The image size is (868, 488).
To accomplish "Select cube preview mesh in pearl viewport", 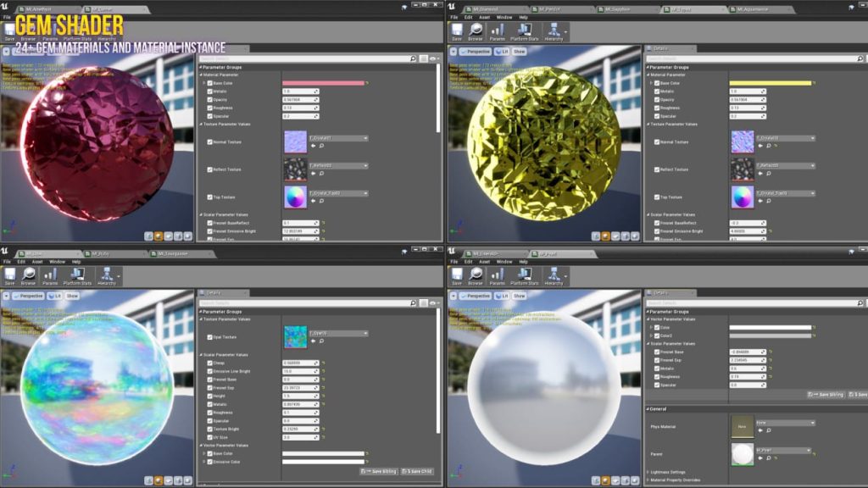I will click(x=626, y=481).
